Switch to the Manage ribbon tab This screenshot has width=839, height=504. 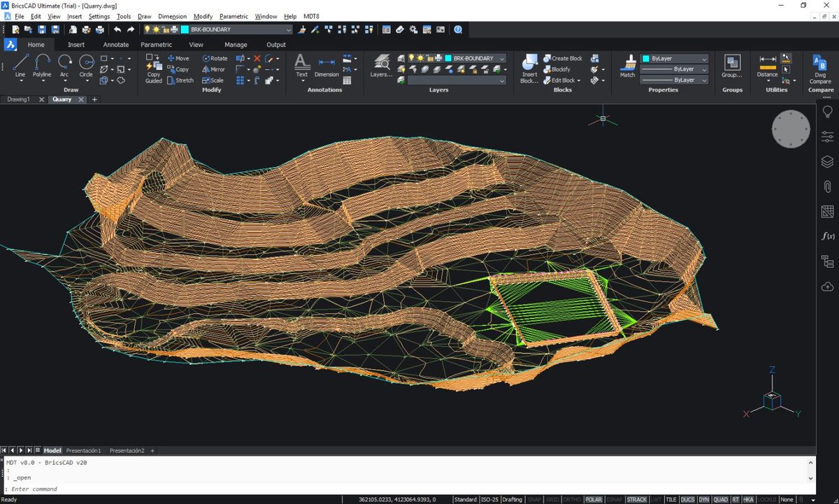click(236, 45)
